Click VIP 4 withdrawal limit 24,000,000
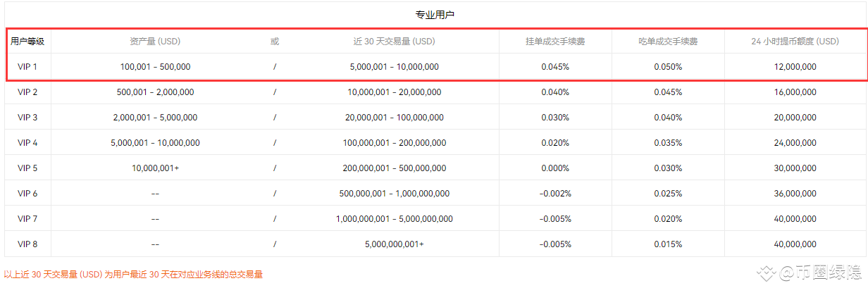 (795, 143)
